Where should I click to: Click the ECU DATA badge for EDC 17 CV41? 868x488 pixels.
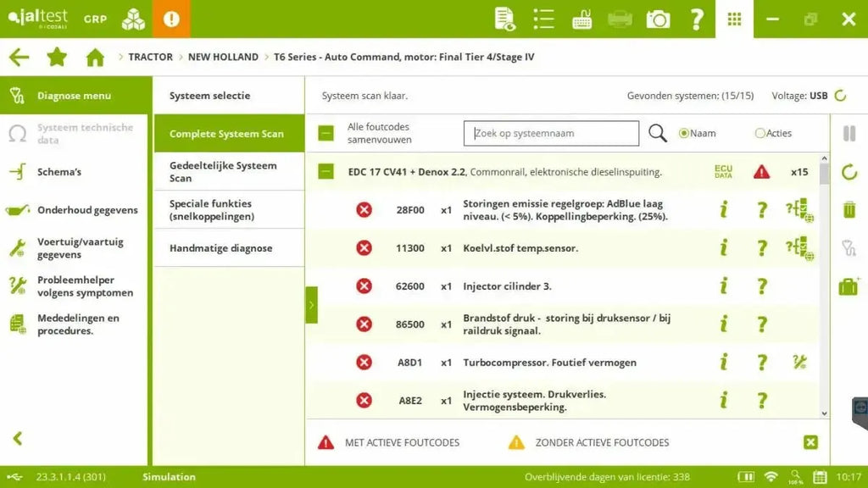tap(726, 171)
